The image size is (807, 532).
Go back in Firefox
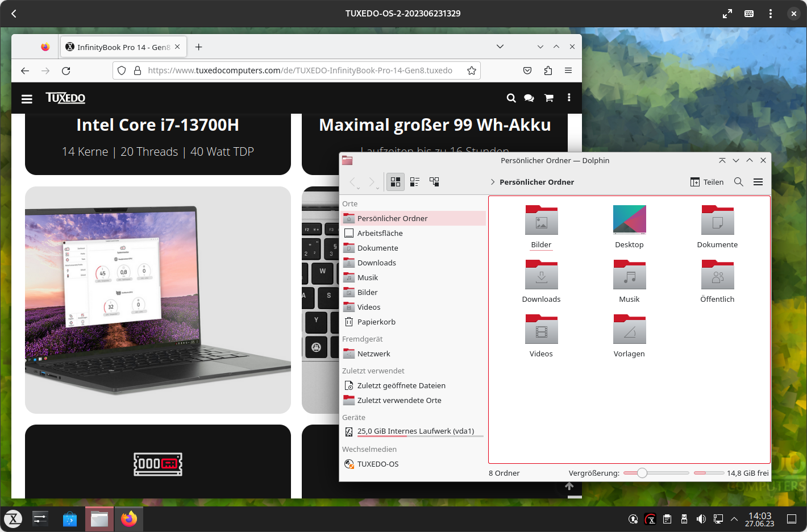[25, 70]
